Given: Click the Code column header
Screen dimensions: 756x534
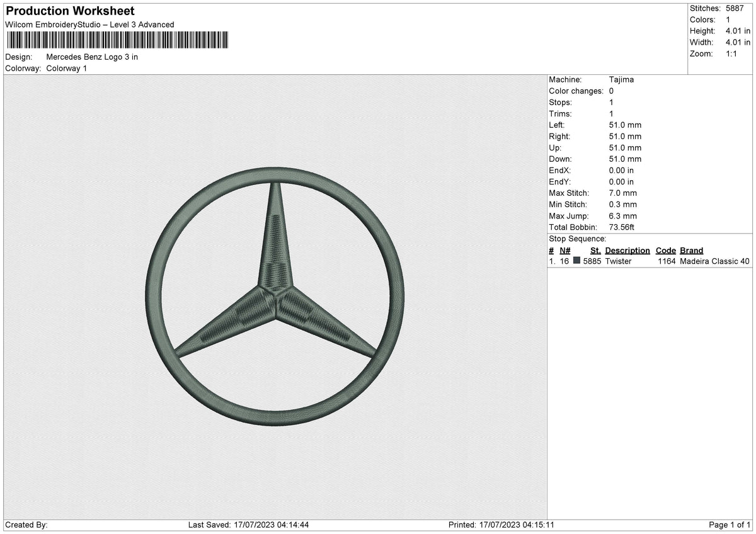Looking at the screenshot, I should click(665, 250).
